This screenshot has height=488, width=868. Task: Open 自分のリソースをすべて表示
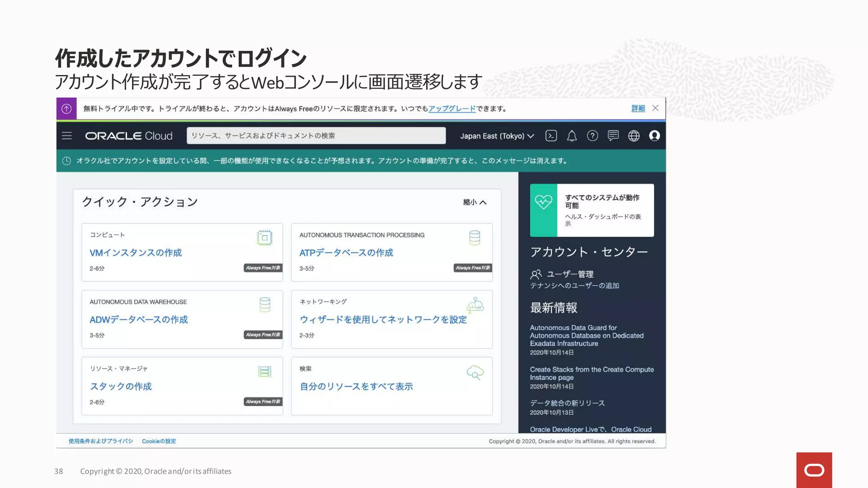356,386
